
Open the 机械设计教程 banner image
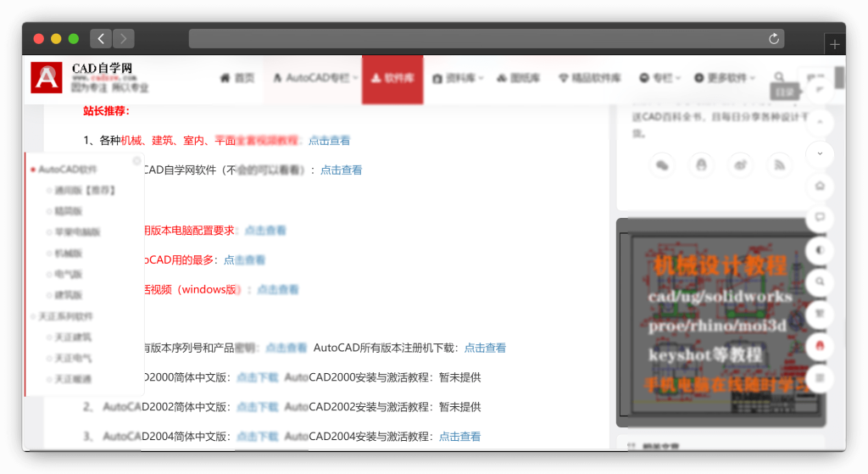(x=721, y=323)
